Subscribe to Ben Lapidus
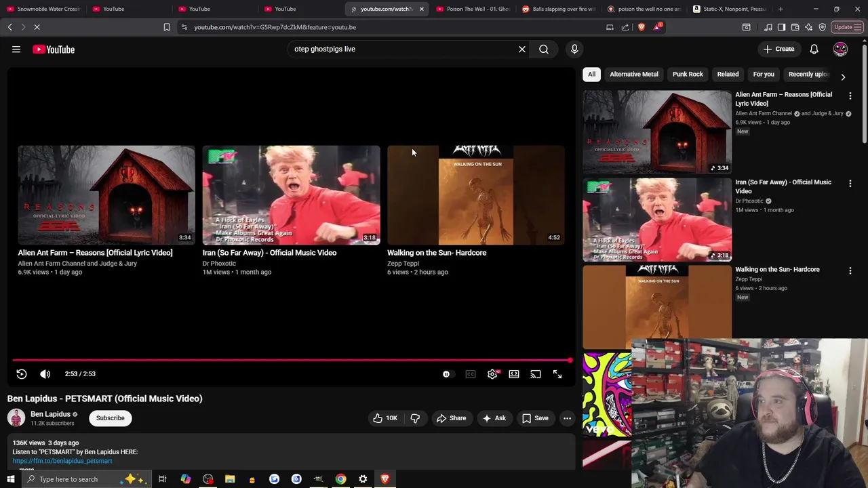This screenshot has height=488, width=868. click(x=111, y=418)
